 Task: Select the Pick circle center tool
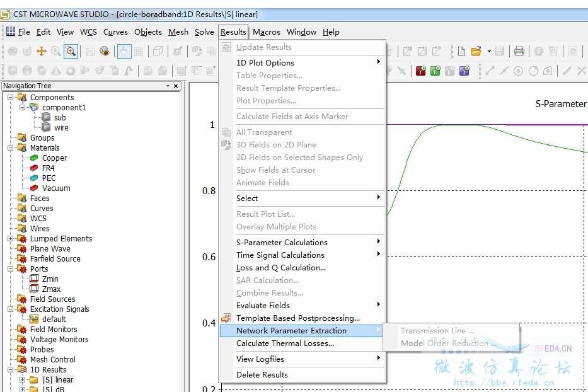518,71
